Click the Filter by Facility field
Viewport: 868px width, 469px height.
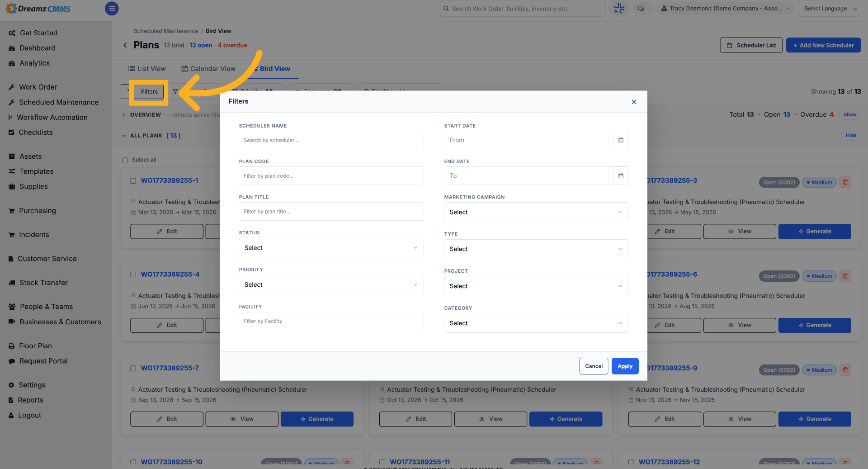(x=331, y=321)
